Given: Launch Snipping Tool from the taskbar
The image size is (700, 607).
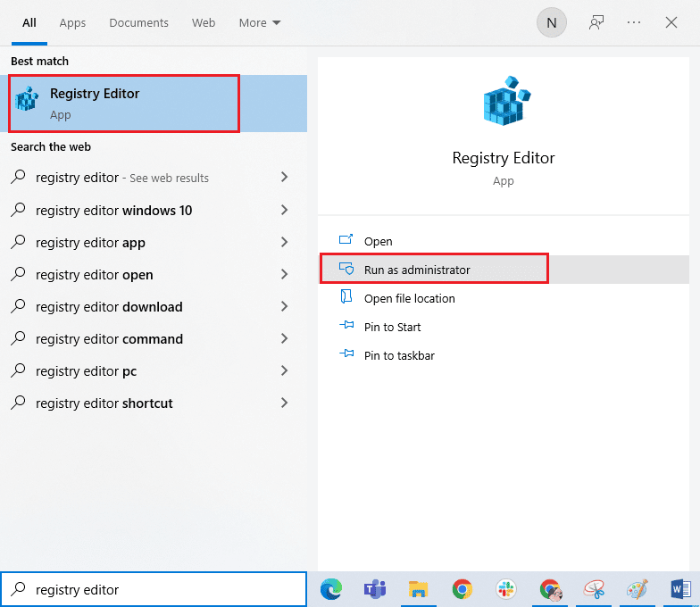Looking at the screenshot, I should 595,589.
